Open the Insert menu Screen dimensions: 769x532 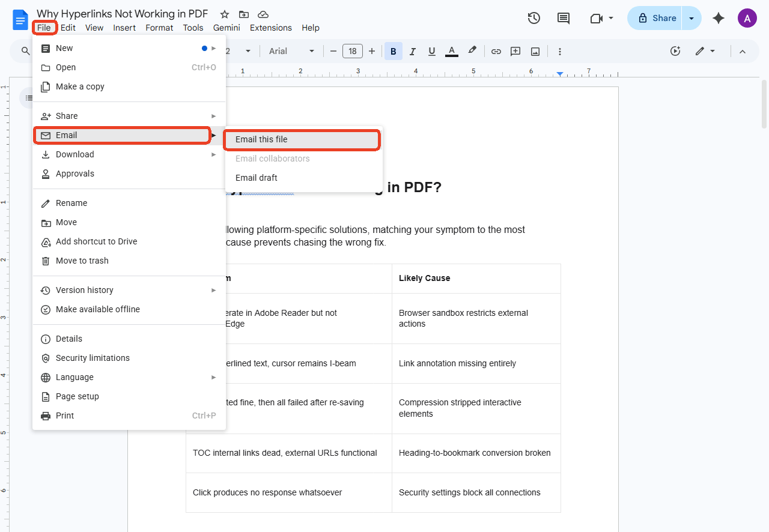124,28
